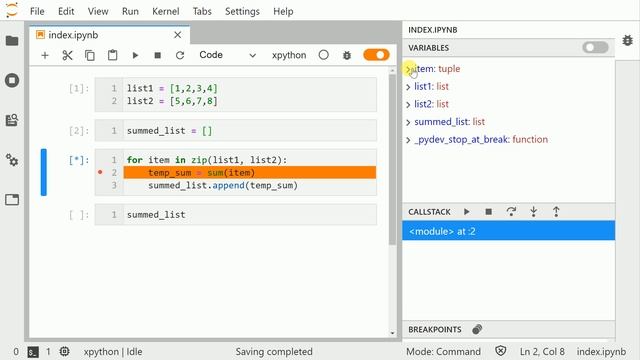Viewport: 640px width, 360px height.
Task: Insert a cell below with plus icon
Action: click(x=45, y=55)
